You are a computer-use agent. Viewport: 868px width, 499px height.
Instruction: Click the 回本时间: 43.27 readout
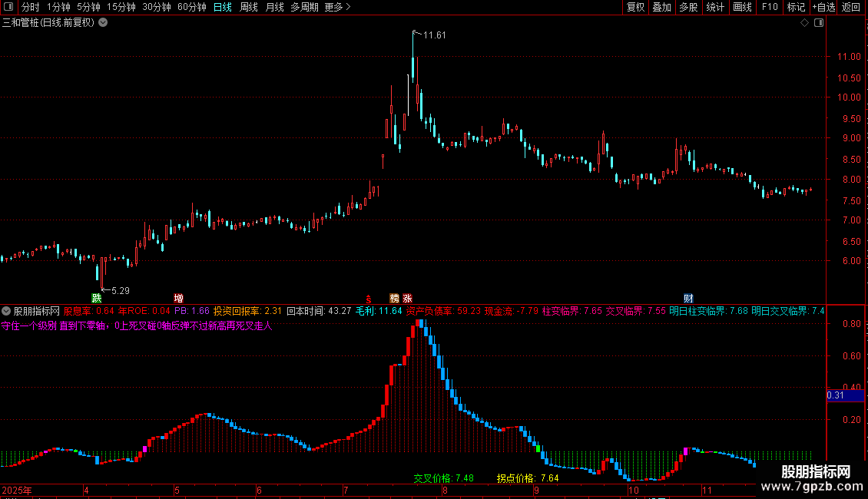pos(319,311)
